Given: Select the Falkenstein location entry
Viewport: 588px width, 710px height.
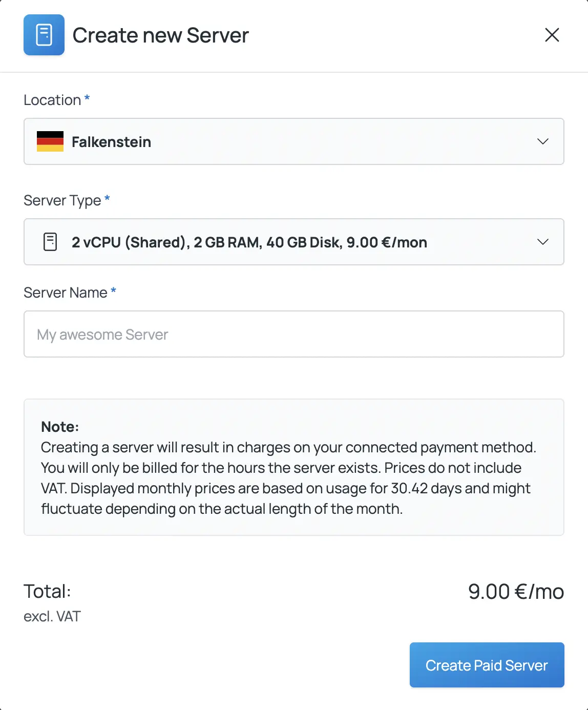Looking at the screenshot, I should pyautogui.click(x=112, y=142).
